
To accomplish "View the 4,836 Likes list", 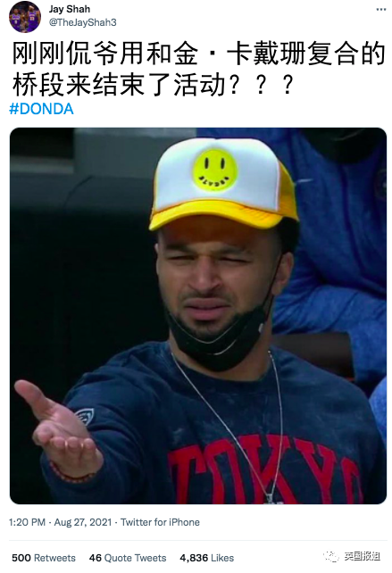I will click(x=206, y=558).
